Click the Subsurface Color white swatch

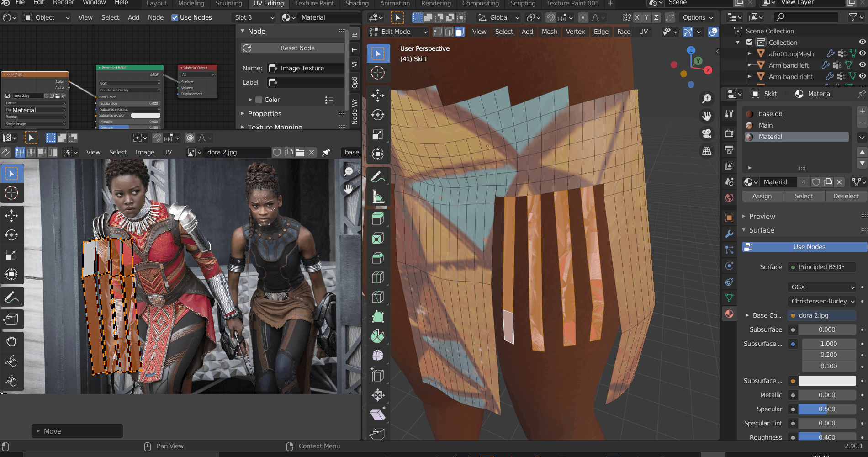click(x=827, y=381)
